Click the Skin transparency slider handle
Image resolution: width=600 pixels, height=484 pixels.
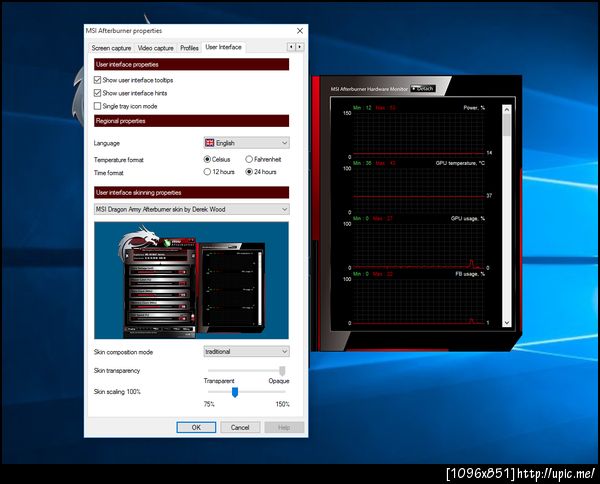[282, 370]
